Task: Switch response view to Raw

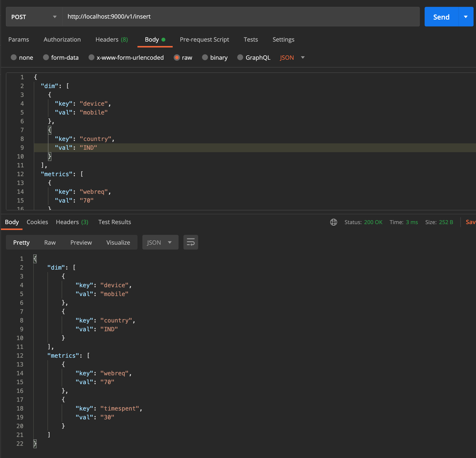Action: pyautogui.click(x=50, y=242)
